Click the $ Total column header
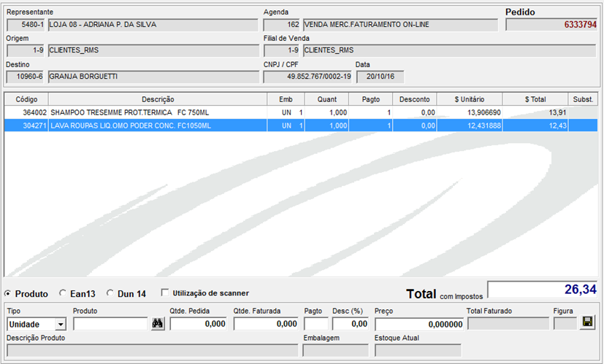The image size is (604, 364). 535,99
